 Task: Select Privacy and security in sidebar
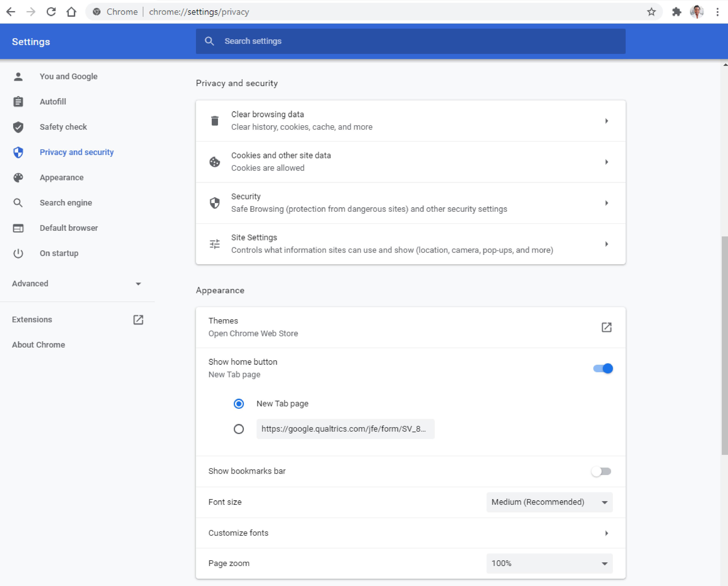(x=77, y=152)
